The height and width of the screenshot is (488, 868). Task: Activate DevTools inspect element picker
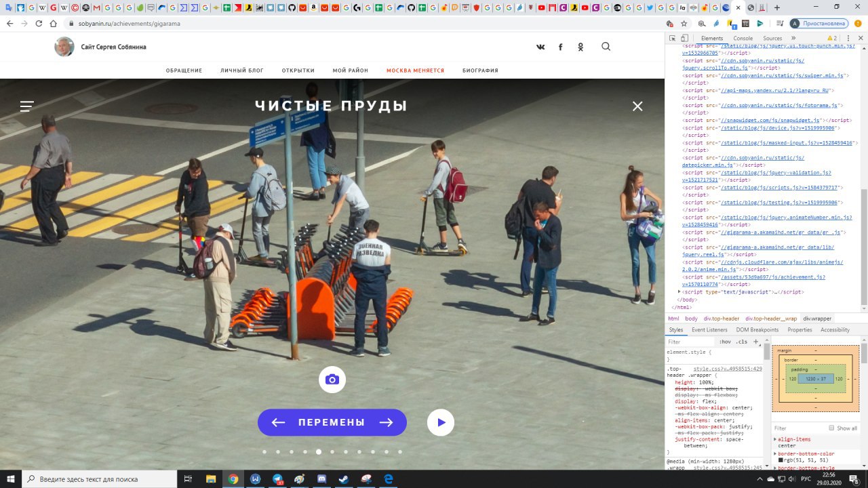point(672,38)
